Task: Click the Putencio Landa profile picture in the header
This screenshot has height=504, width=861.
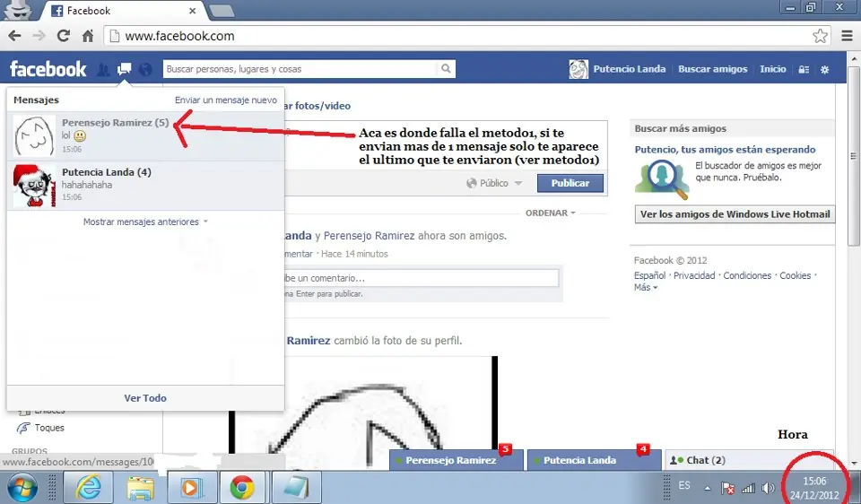Action: tap(578, 69)
